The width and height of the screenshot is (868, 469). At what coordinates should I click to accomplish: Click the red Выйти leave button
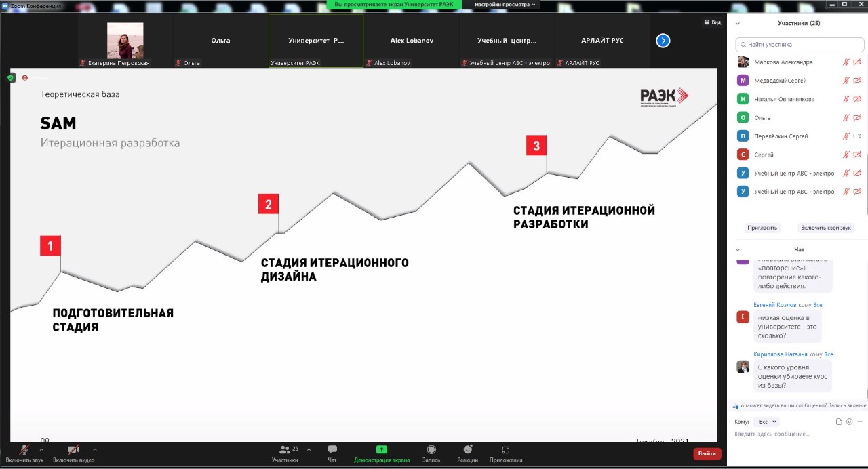tap(707, 453)
